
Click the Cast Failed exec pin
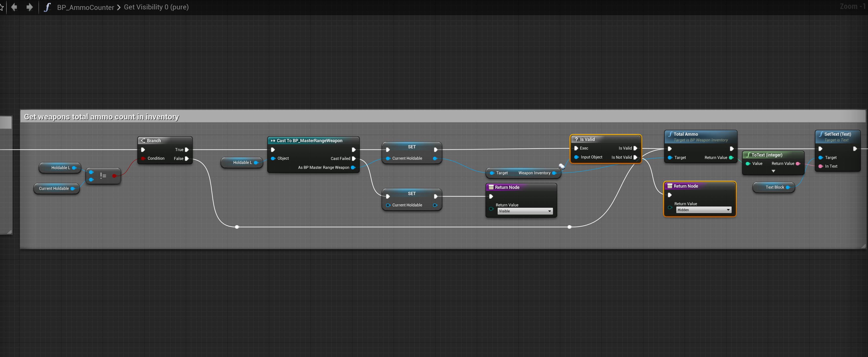pyautogui.click(x=354, y=158)
